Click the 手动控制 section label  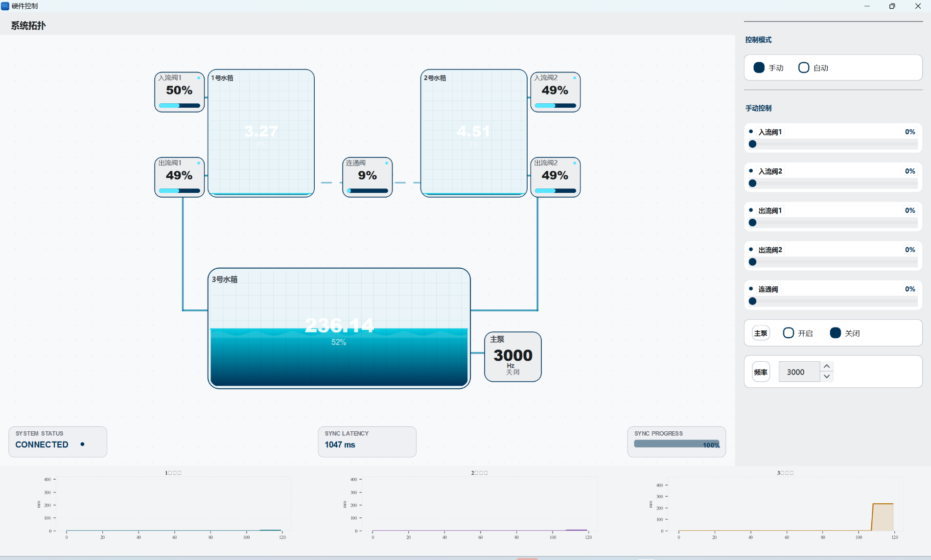pos(758,108)
